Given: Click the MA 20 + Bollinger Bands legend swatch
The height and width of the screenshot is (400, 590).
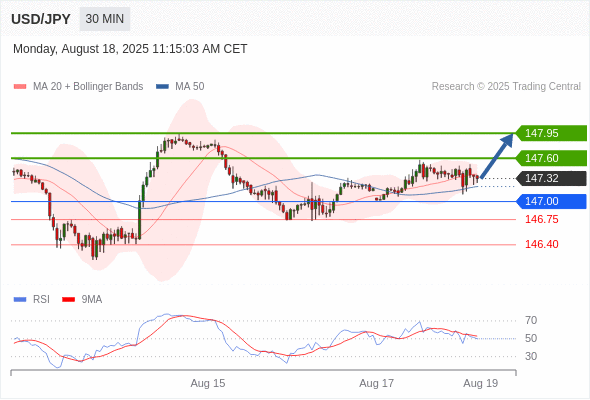Looking at the screenshot, I should pos(20,87).
